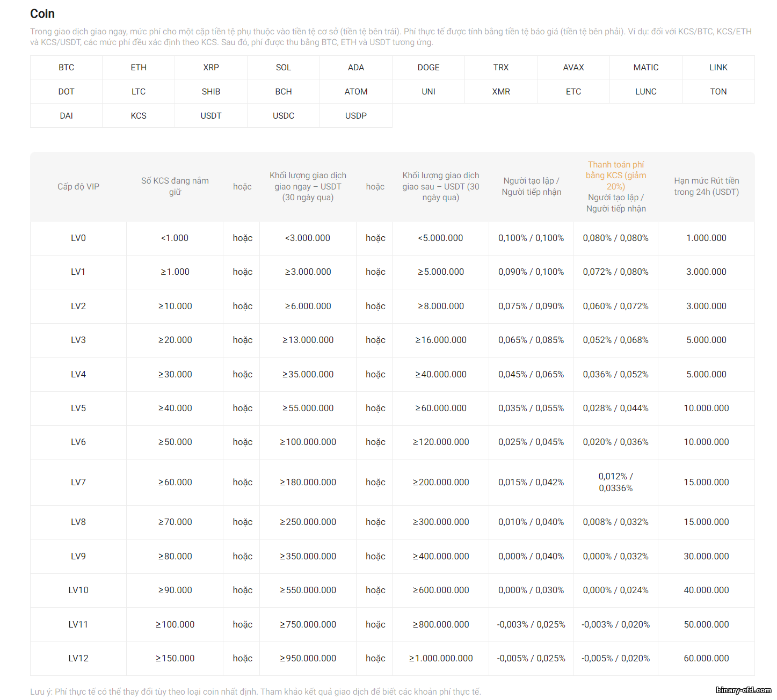777x700 pixels.
Task: Select the USDT coin cell
Action: 211,116
